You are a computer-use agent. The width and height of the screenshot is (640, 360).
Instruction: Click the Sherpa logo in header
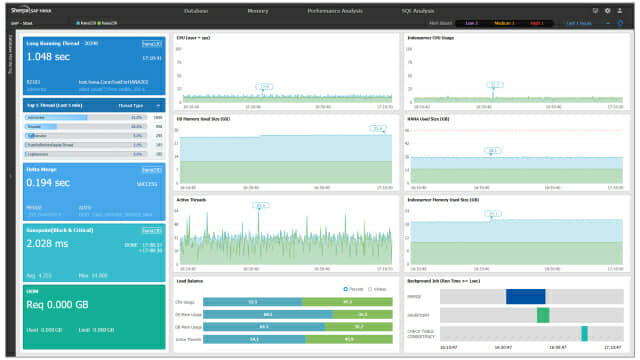[x=31, y=10]
